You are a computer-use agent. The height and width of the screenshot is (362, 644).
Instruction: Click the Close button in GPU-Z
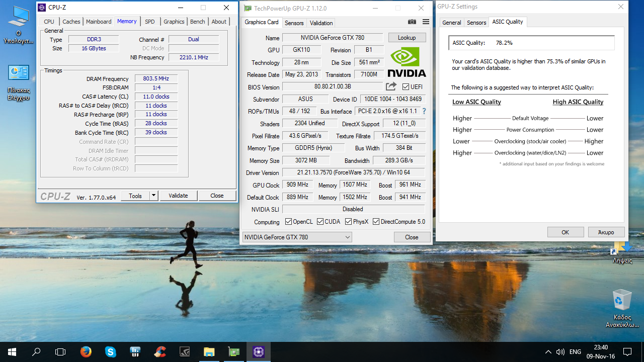(412, 237)
